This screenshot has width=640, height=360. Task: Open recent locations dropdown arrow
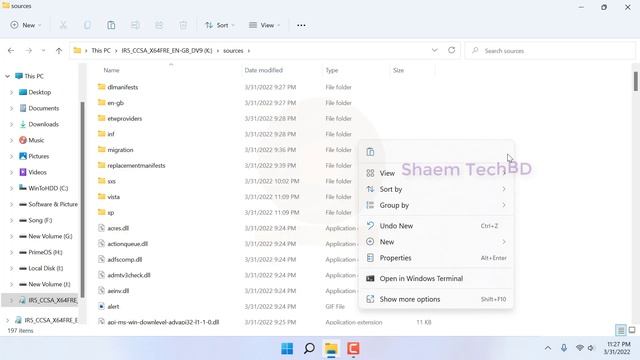point(43,51)
